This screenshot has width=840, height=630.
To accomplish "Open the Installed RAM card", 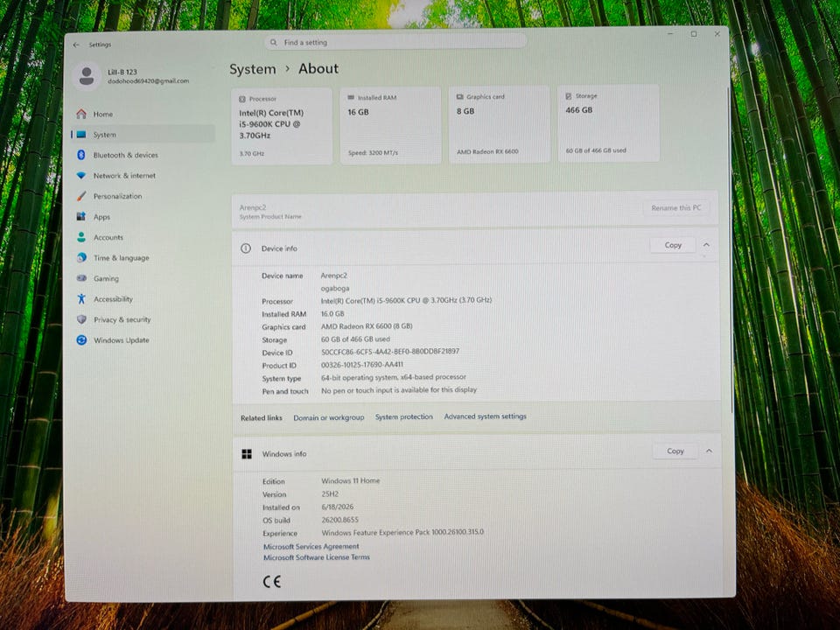I will [390, 126].
